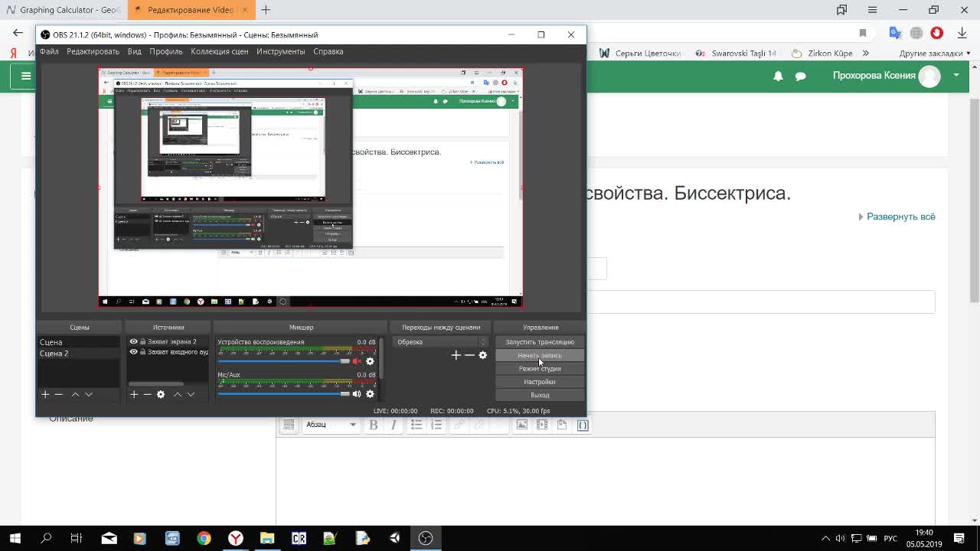The image size is (980, 551).
Task: Open the green hamburger menu on page
Action: click(x=26, y=76)
